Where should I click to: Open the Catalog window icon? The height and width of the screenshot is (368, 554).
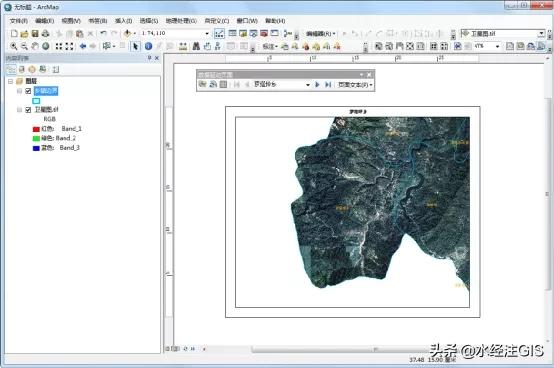click(x=243, y=34)
